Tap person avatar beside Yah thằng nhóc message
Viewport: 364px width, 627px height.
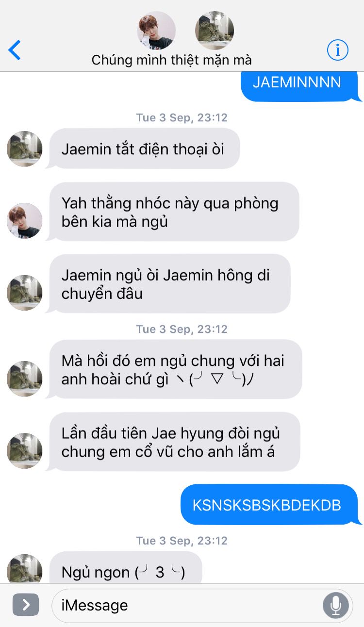click(24, 220)
